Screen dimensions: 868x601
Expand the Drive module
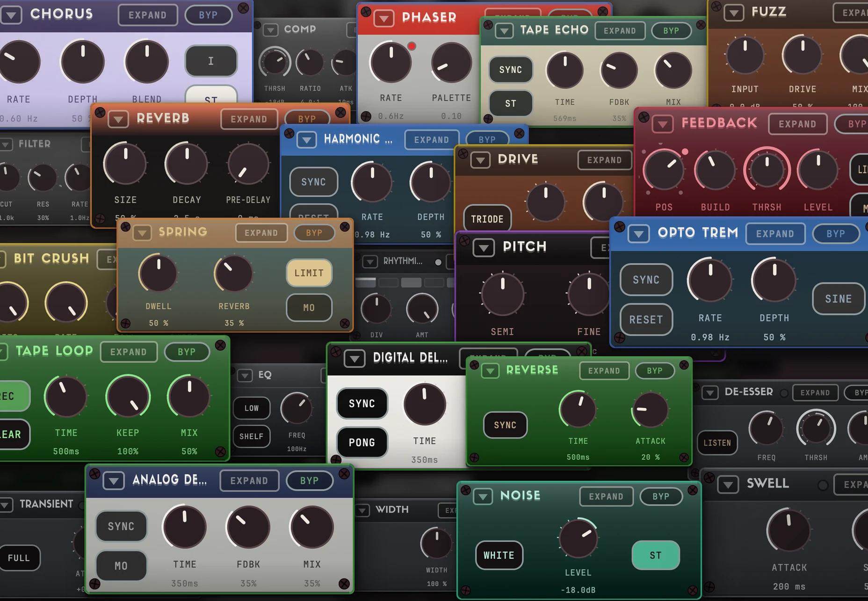[x=604, y=160]
